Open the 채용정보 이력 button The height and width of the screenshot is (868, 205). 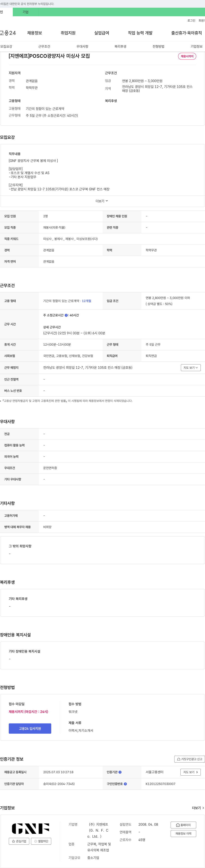tap(183, 834)
